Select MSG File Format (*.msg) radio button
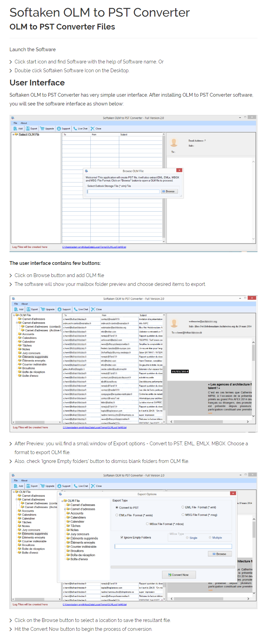Viewport: 267px width, 644px height. (183, 515)
